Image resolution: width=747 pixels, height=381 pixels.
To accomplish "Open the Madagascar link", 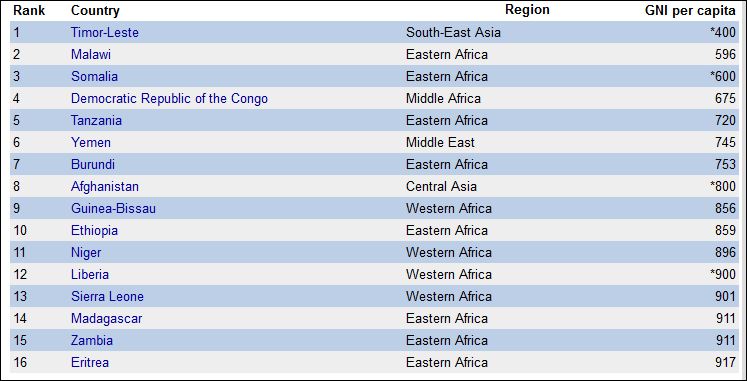I will click(106, 318).
